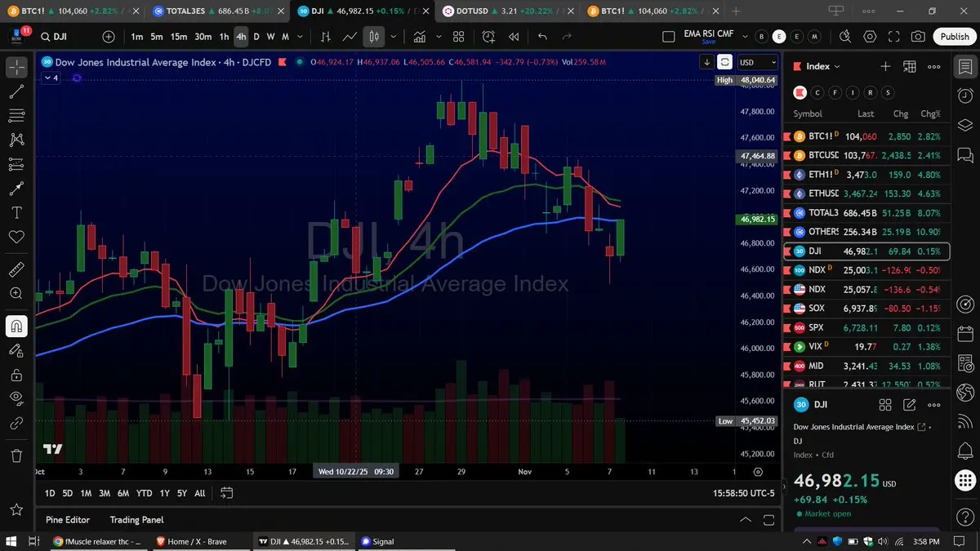
Task: Start bar replay mode
Action: tap(514, 37)
